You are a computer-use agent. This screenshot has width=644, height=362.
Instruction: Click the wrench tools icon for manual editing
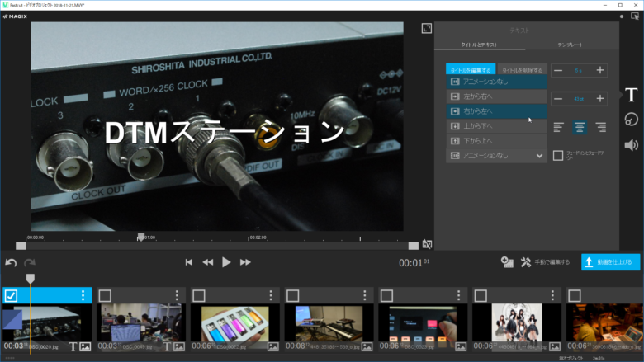[x=526, y=262]
